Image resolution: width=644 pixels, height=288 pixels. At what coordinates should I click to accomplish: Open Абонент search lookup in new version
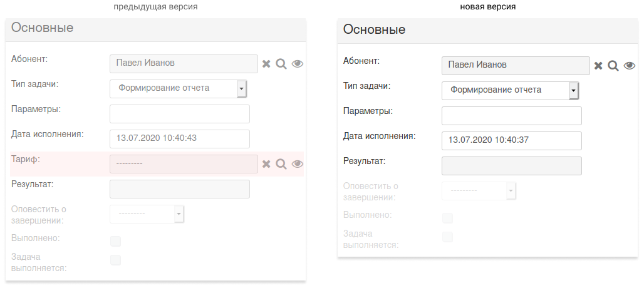click(613, 66)
